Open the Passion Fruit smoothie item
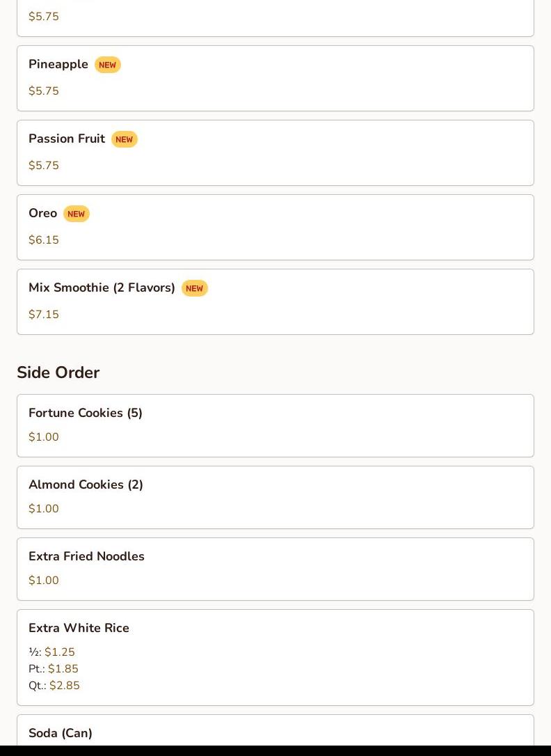The width and height of the screenshot is (551, 756). [67, 139]
